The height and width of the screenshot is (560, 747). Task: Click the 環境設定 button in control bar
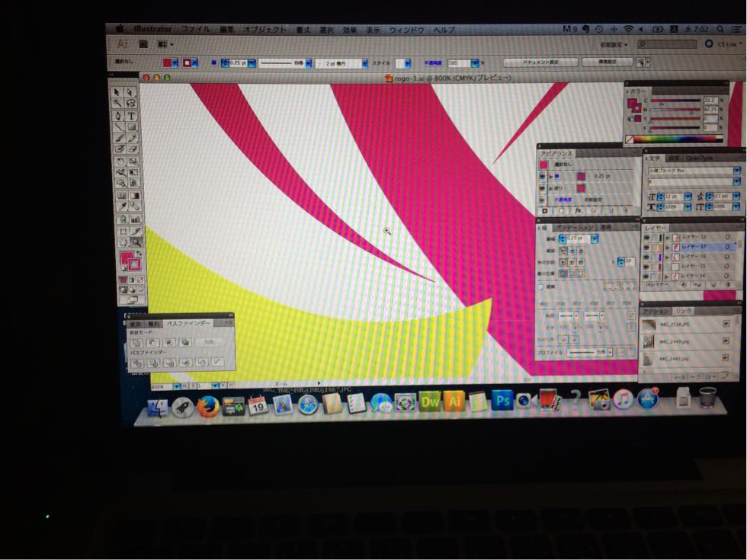[x=608, y=62]
